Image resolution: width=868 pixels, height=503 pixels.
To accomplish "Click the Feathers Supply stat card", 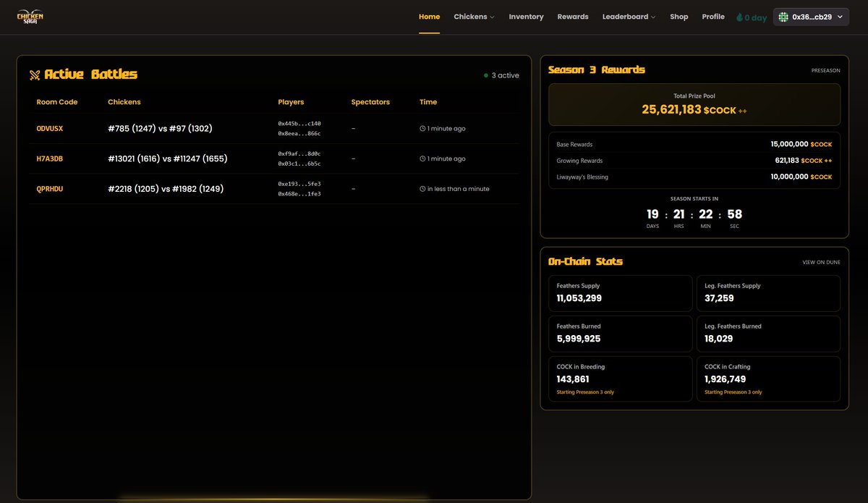I will (x=621, y=293).
